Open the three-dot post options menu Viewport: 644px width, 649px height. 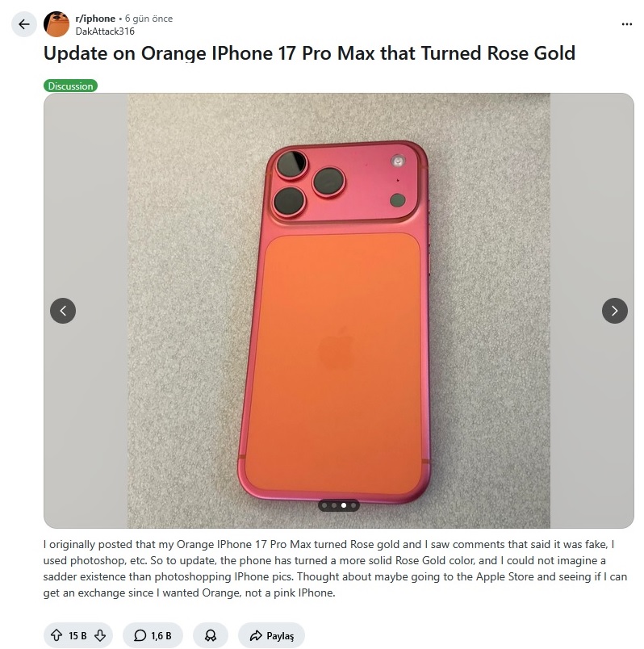pyautogui.click(x=626, y=24)
